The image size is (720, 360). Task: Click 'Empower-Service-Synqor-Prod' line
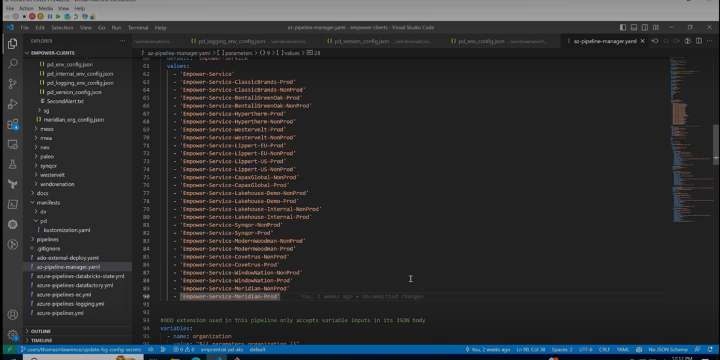tap(227, 233)
